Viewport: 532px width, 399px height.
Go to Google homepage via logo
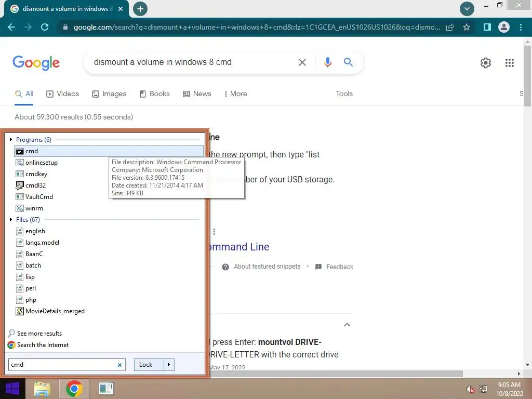coord(36,63)
